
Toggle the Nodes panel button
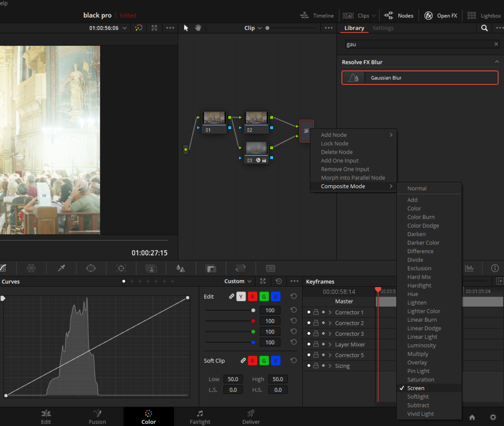399,15
